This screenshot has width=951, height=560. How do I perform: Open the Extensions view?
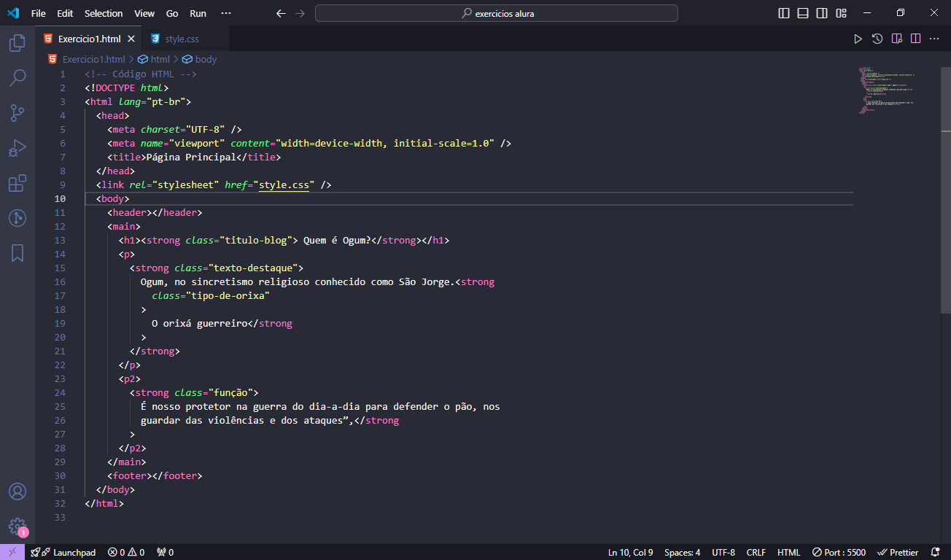click(18, 183)
